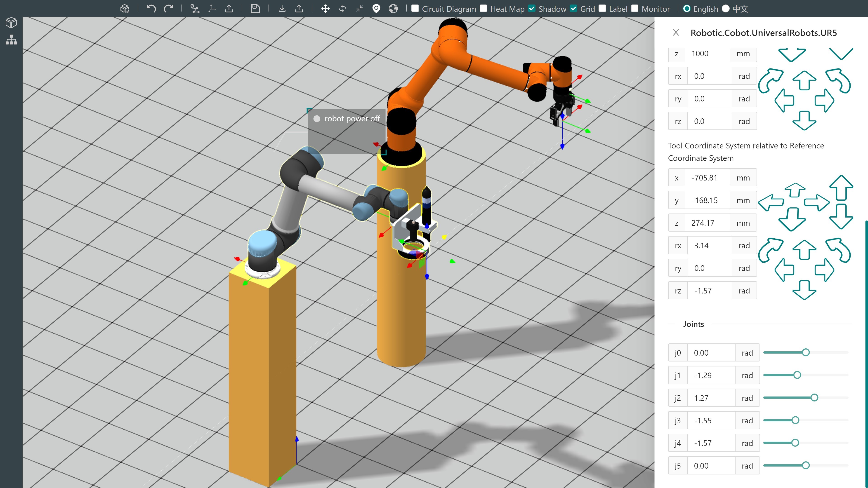Click the panel vertical scrollbar

point(866,354)
